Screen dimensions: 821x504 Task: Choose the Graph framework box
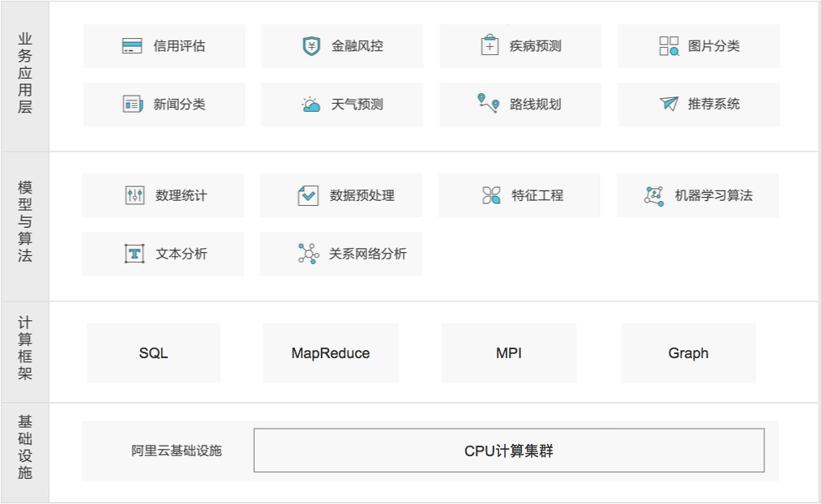688,353
